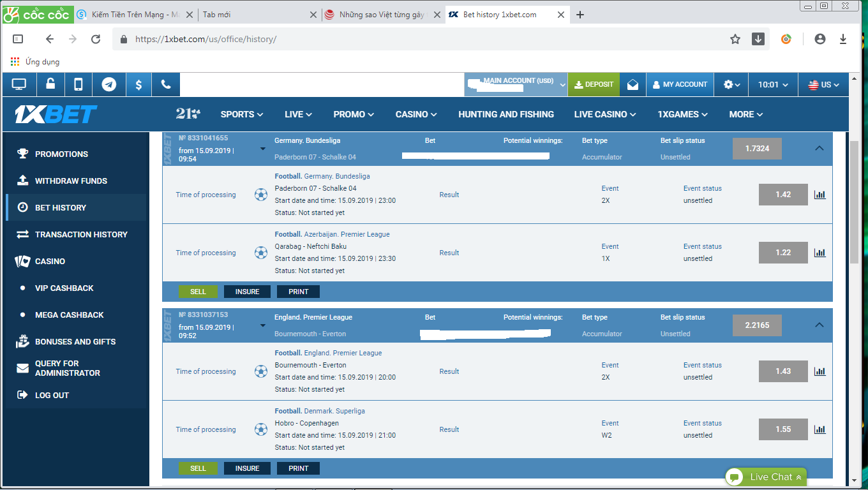Image resolution: width=868 pixels, height=490 pixels.
Task: Click the 1.7324 odds box
Action: pyautogui.click(x=757, y=148)
